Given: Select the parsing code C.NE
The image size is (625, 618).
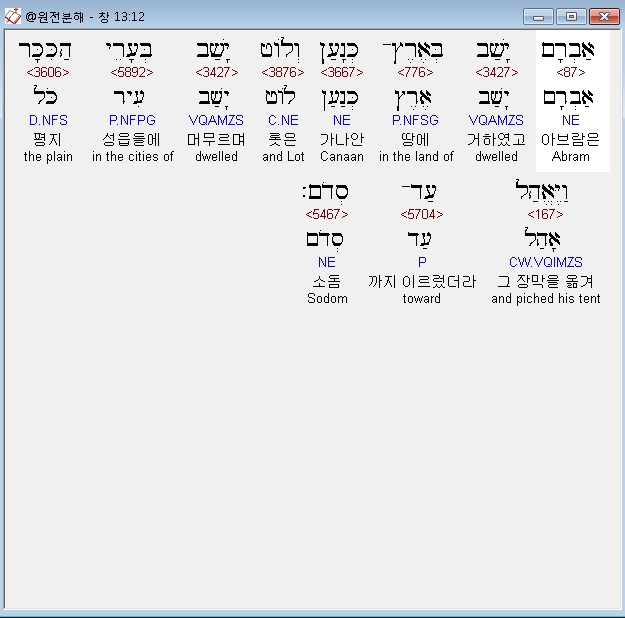Looking at the screenshot, I should 283,120.
